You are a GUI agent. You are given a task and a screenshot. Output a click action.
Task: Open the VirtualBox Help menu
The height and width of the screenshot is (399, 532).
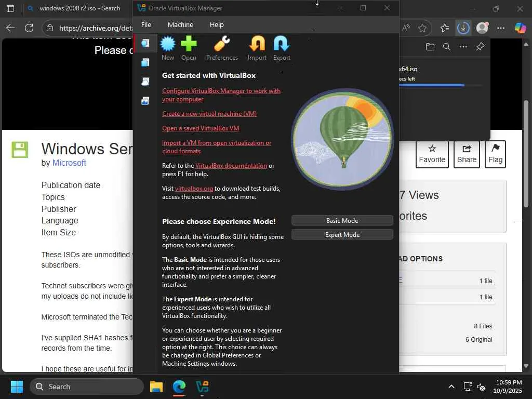(217, 25)
